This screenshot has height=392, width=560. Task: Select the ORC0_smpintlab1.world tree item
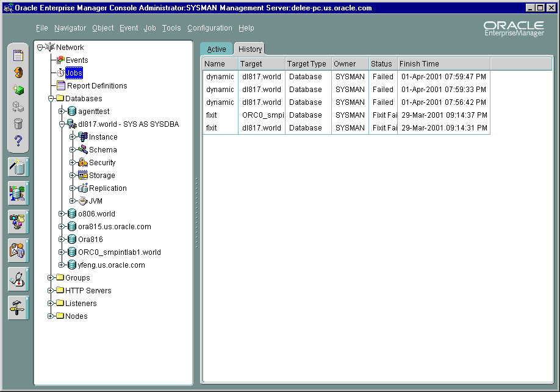pyautogui.click(x=120, y=252)
